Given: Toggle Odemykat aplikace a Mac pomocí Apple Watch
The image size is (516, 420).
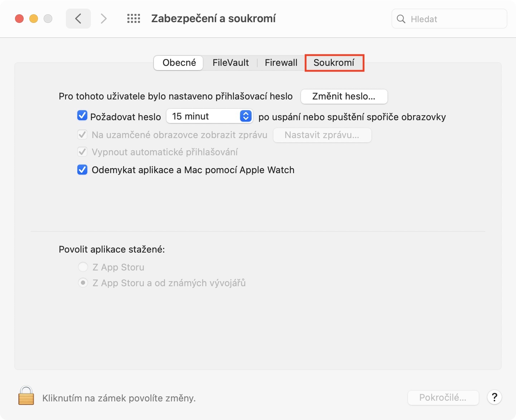Looking at the screenshot, I should pyautogui.click(x=82, y=170).
